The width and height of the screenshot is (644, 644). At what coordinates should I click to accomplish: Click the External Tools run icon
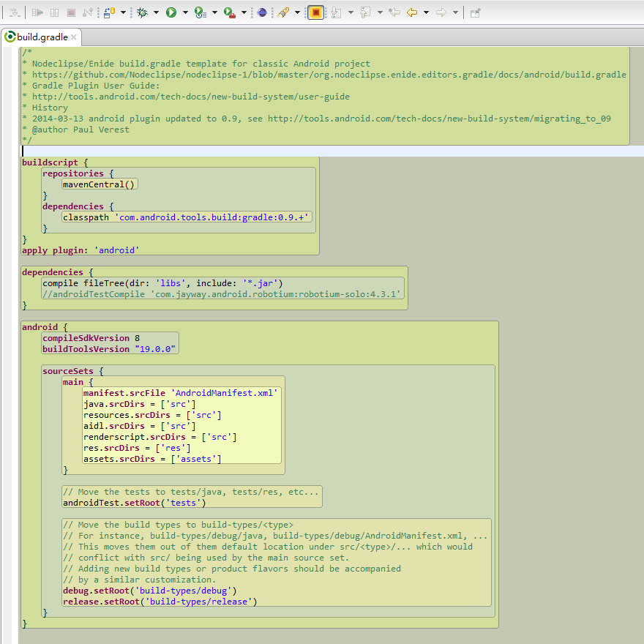[229, 12]
